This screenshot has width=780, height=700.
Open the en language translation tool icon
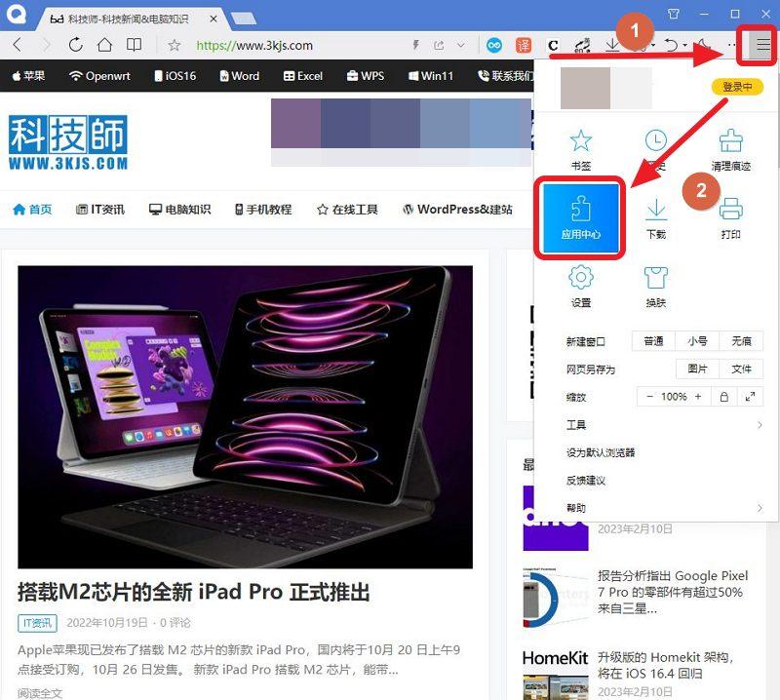point(582,45)
